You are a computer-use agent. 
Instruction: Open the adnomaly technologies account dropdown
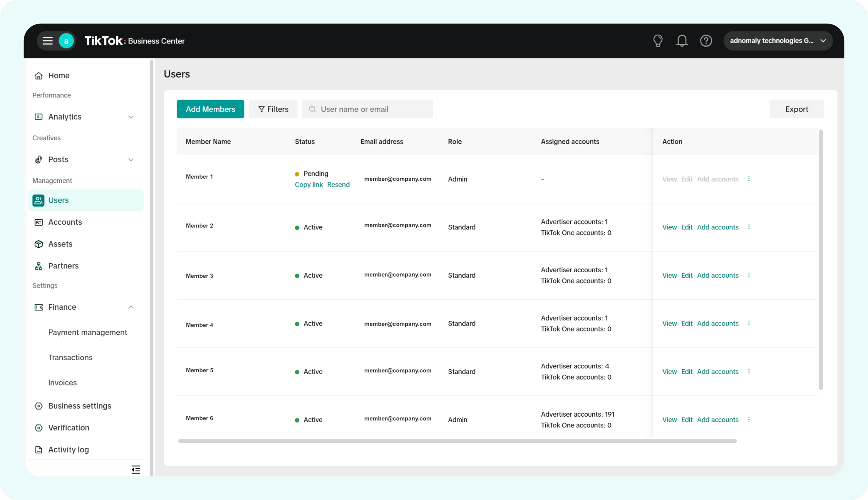click(777, 41)
